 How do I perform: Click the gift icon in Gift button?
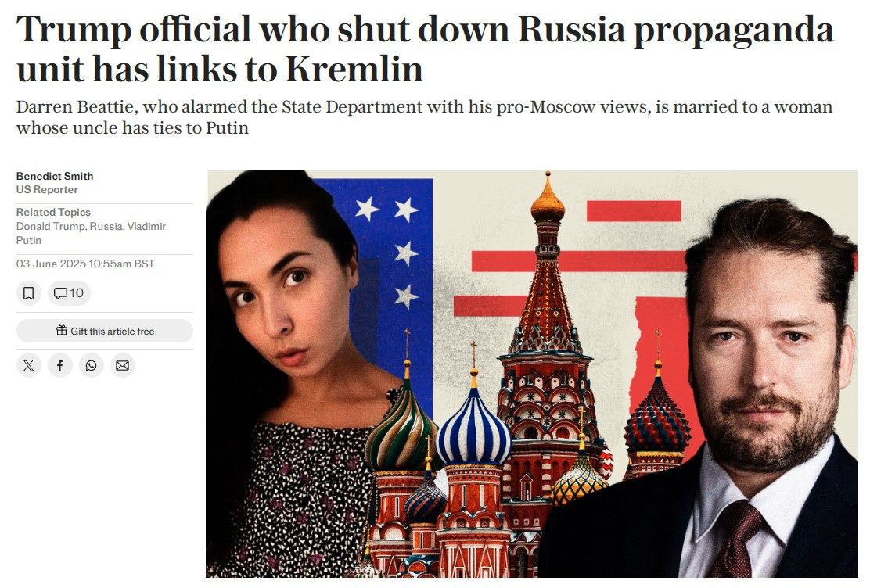tap(62, 331)
